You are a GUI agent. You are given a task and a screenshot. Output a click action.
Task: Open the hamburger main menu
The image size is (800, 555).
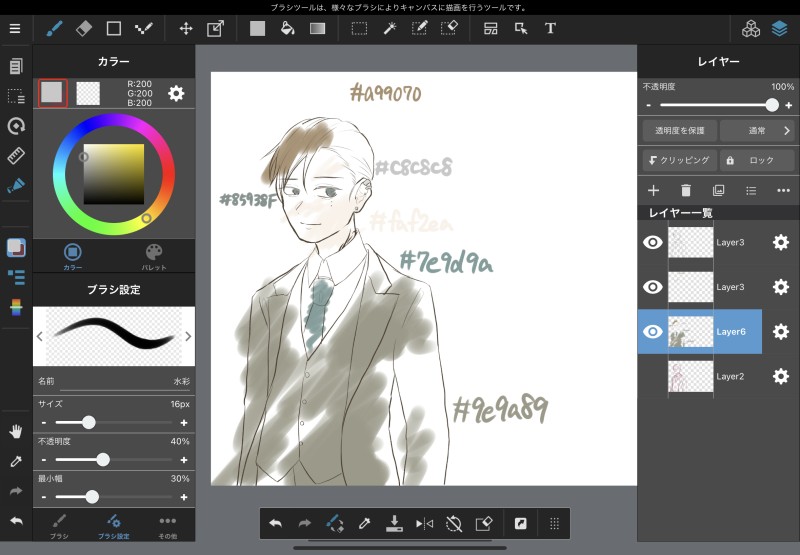pyautogui.click(x=15, y=29)
